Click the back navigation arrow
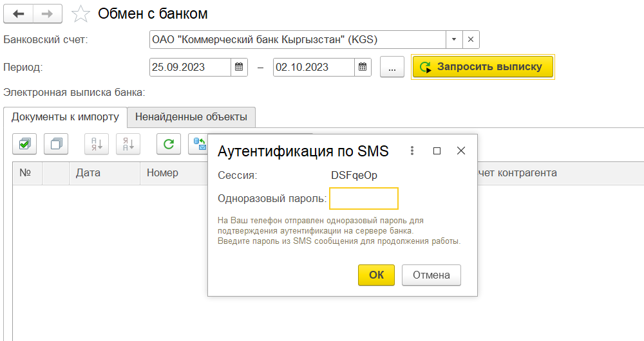The width and height of the screenshot is (644, 341). point(19,14)
